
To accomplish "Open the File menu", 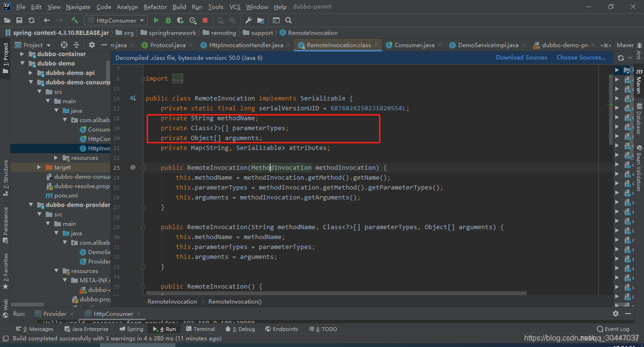I will (x=21, y=7).
